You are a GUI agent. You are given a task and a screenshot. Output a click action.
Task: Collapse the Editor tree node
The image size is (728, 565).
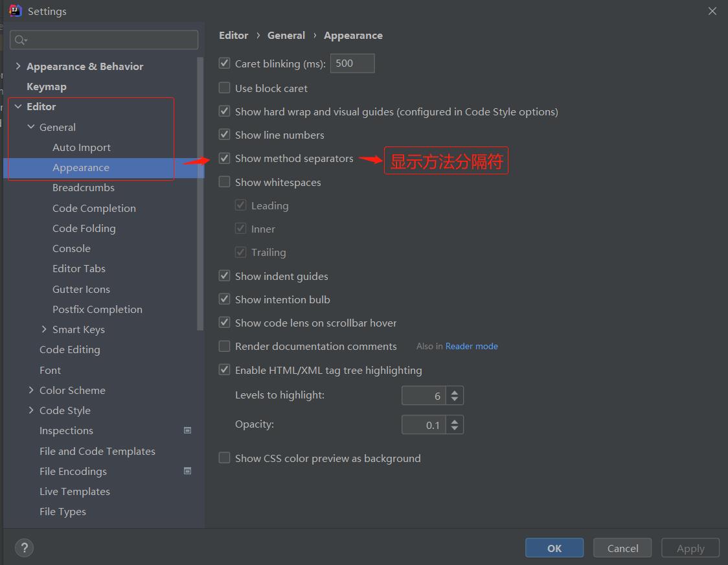pyautogui.click(x=18, y=106)
